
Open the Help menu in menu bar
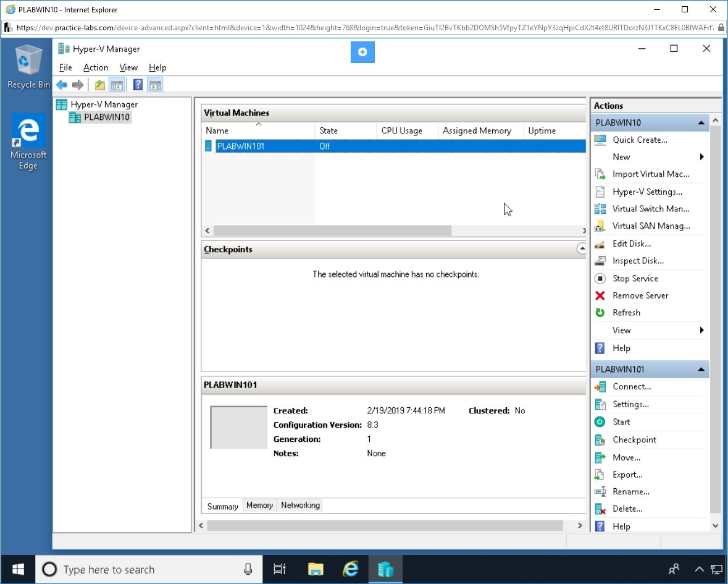click(157, 67)
